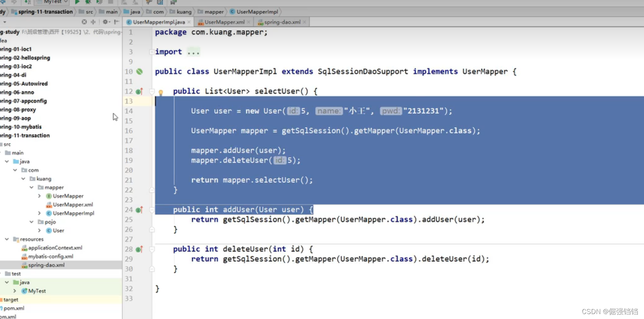Click the mapper breadcrumb in navigation bar
The width and height of the screenshot is (644, 319).
(x=211, y=12)
